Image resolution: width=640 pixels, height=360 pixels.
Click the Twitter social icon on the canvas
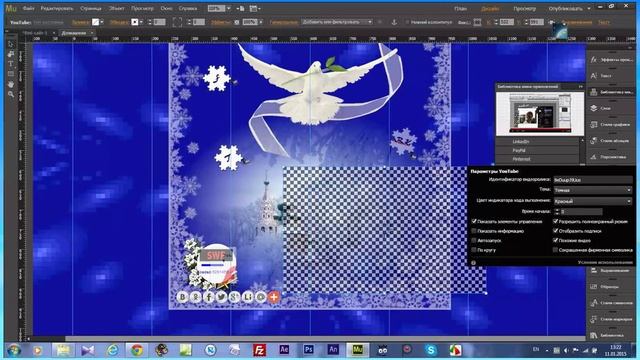221,297
